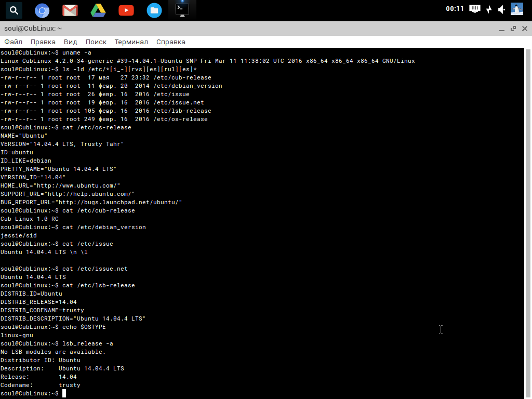Launch the YouTube shelf icon
The height and width of the screenshot is (399, 532).
click(x=126, y=10)
